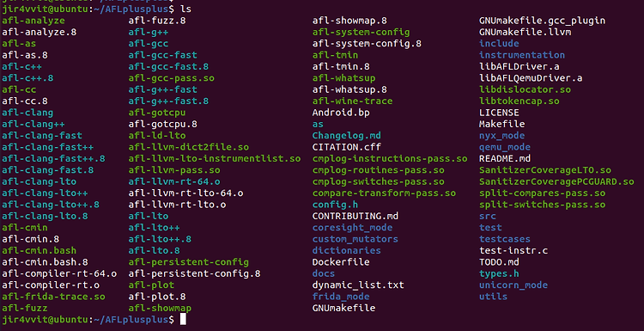Click cmplog-instructions-pass.so in the listing
This screenshot has width=644, height=331.
tap(390, 159)
